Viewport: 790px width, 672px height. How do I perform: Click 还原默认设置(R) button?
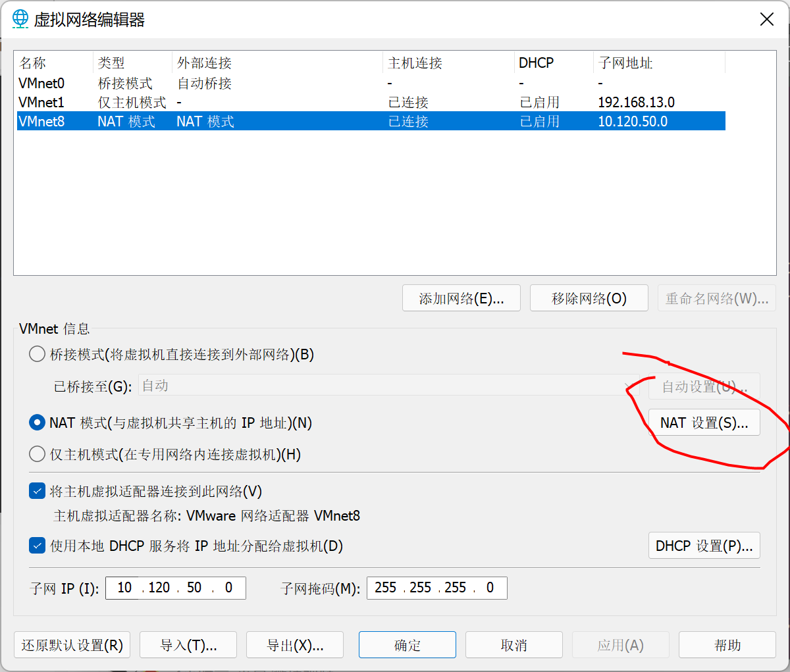(x=72, y=645)
